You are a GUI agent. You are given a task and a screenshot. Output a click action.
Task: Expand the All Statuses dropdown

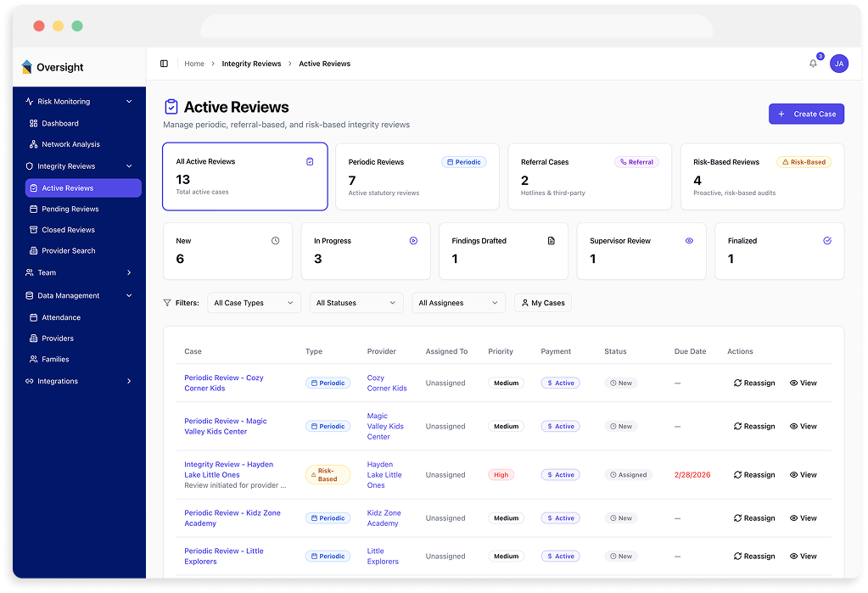[356, 302]
